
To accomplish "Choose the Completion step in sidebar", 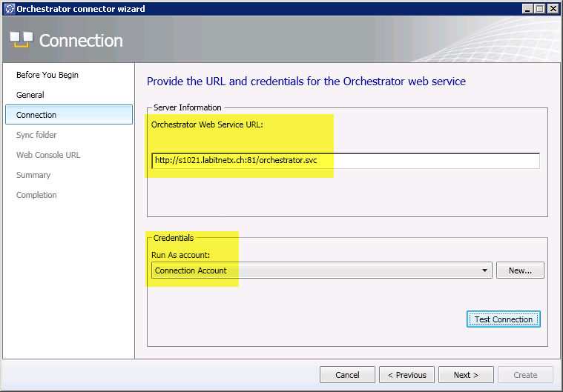I will (36, 195).
